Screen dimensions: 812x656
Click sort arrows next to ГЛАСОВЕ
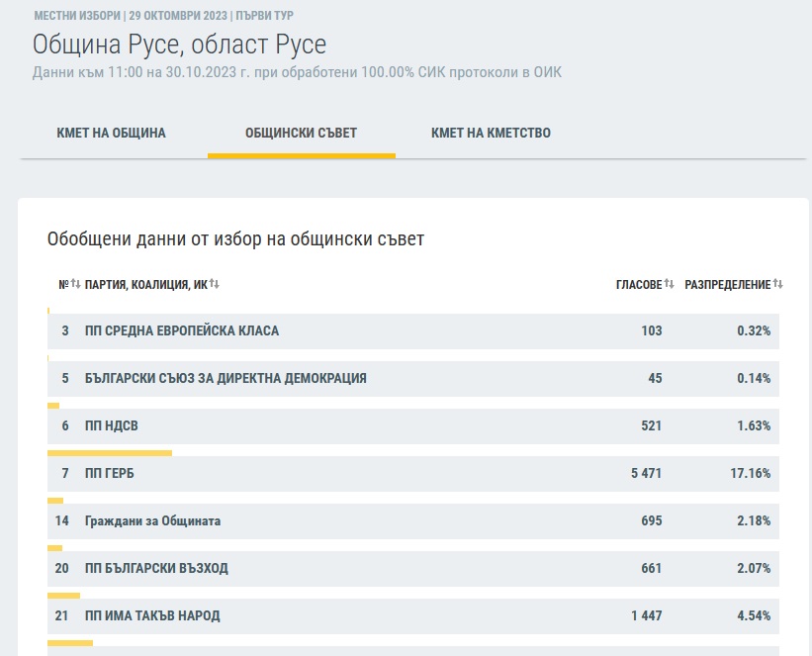pyautogui.click(x=670, y=284)
